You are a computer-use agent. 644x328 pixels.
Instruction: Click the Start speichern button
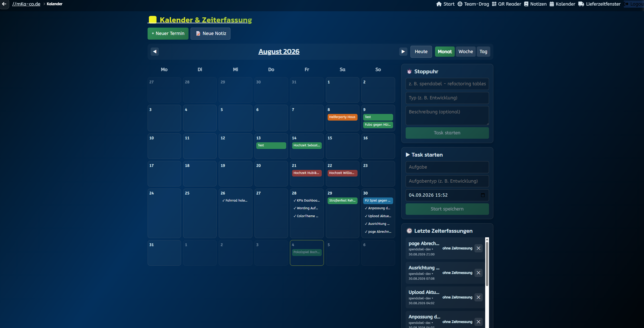click(x=447, y=209)
